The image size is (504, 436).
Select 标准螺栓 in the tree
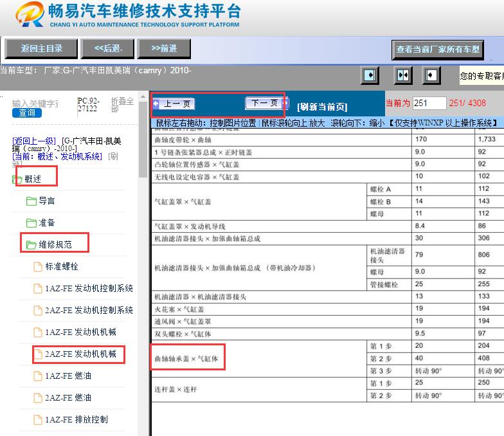(x=62, y=266)
